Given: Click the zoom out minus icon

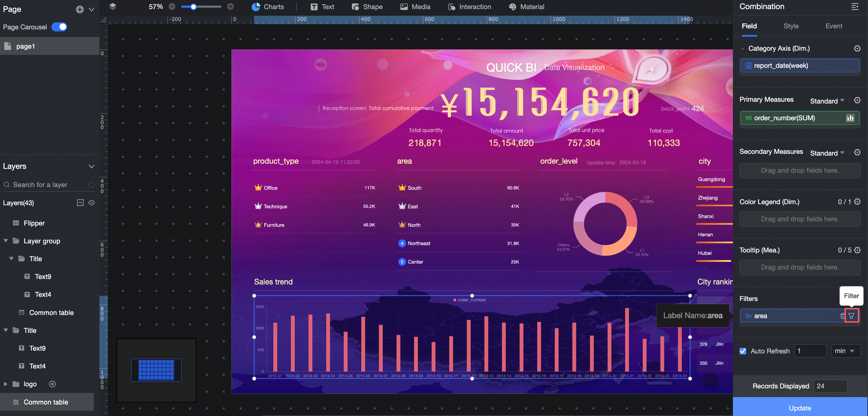Looking at the screenshot, I should coord(172,7).
